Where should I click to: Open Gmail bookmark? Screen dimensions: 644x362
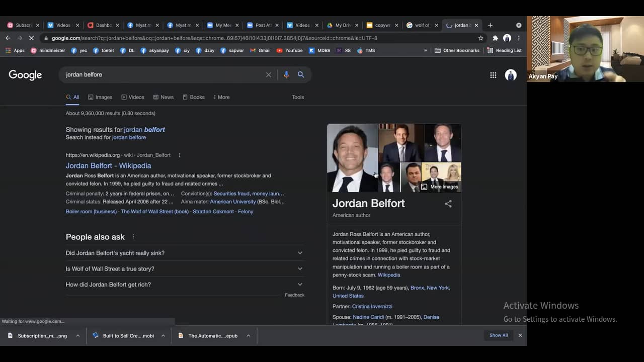coord(260,50)
